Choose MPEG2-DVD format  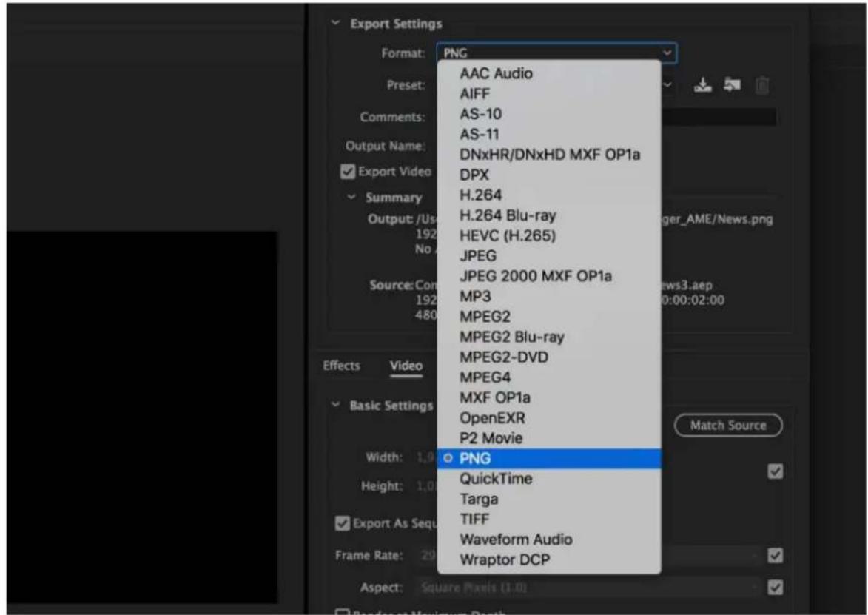549,357
